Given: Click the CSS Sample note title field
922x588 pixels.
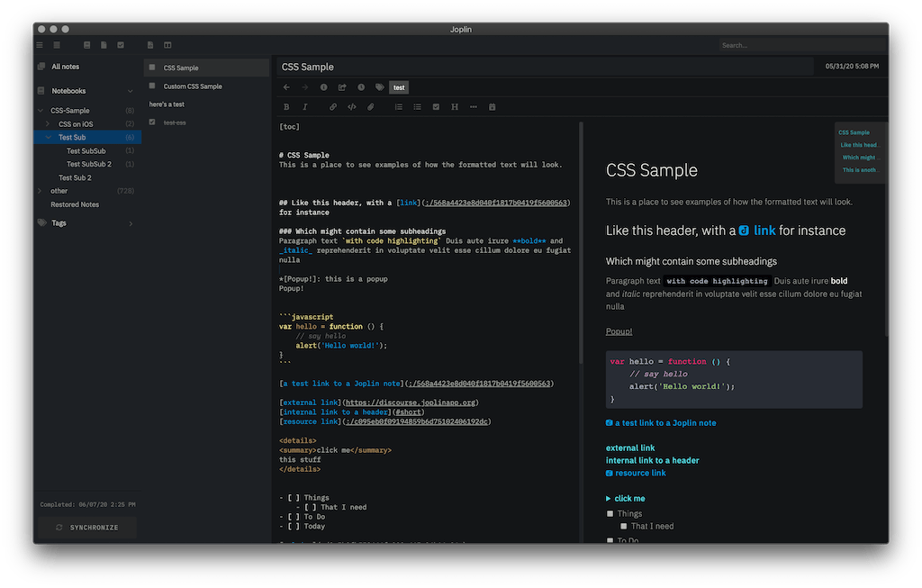Looking at the screenshot, I should pos(546,67).
